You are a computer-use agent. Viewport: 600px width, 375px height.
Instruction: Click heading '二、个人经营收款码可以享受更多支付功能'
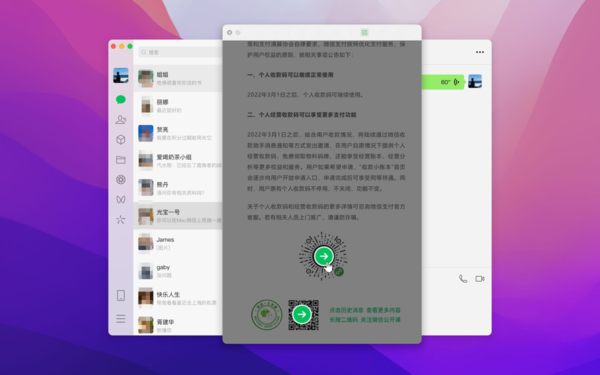302,115
